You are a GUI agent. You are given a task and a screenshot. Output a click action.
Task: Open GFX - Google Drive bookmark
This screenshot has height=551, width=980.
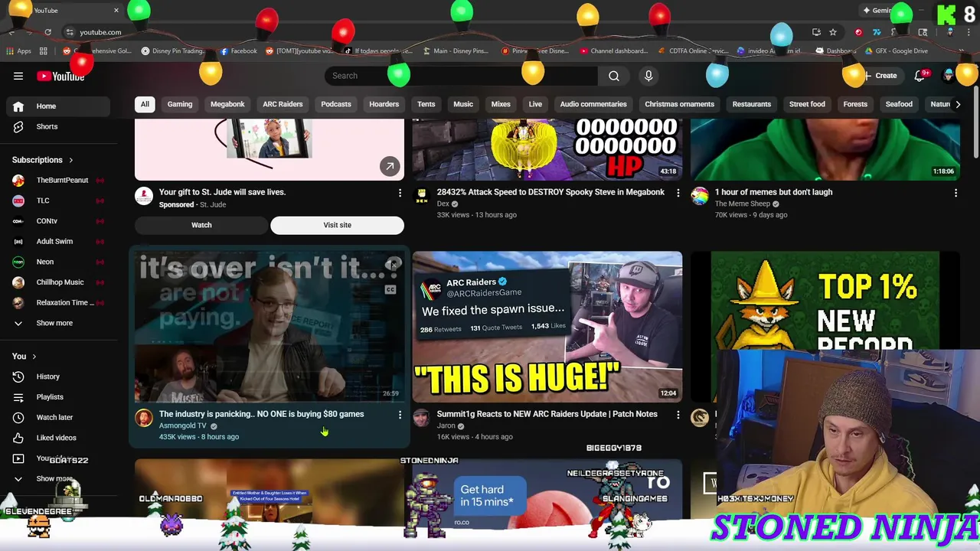[896, 51]
